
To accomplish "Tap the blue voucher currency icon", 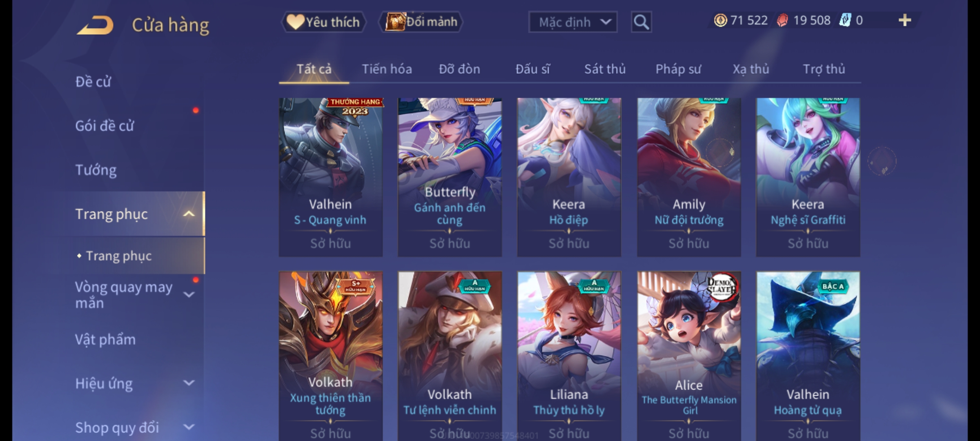I will click(844, 20).
